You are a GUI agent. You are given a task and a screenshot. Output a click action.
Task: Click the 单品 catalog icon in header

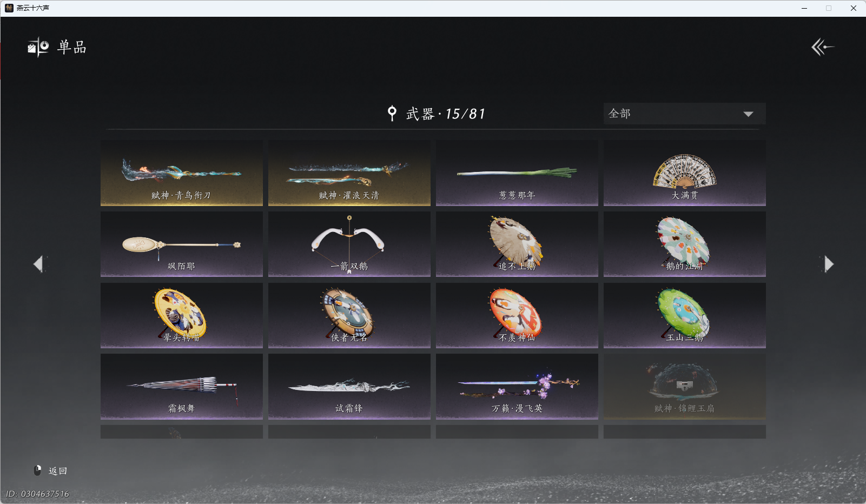[x=38, y=47]
